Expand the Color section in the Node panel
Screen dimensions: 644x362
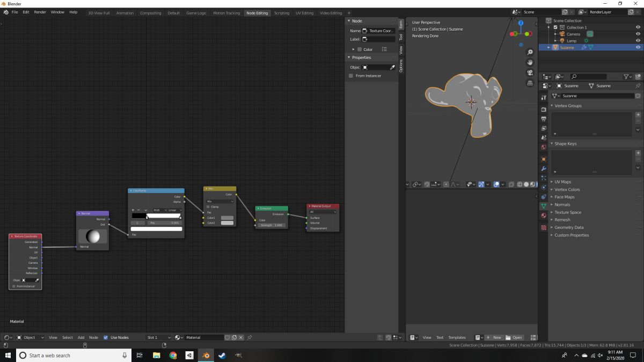[353, 49]
